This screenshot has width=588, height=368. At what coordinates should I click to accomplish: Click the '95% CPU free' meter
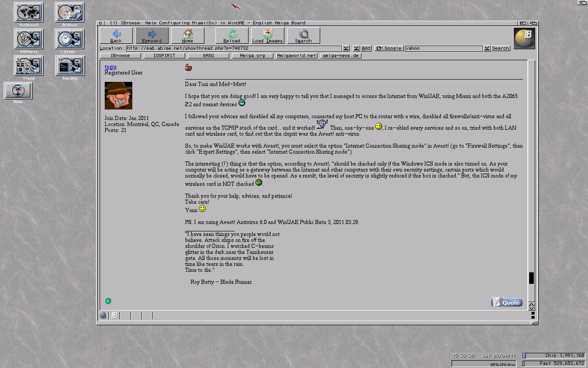[484, 364]
